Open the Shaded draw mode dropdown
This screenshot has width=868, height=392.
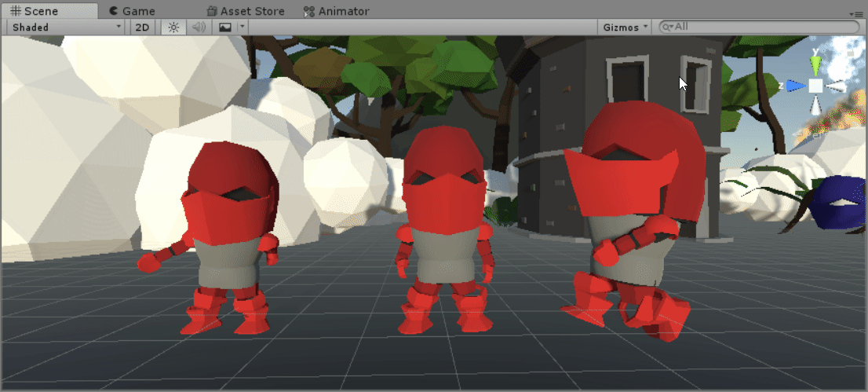(x=66, y=27)
